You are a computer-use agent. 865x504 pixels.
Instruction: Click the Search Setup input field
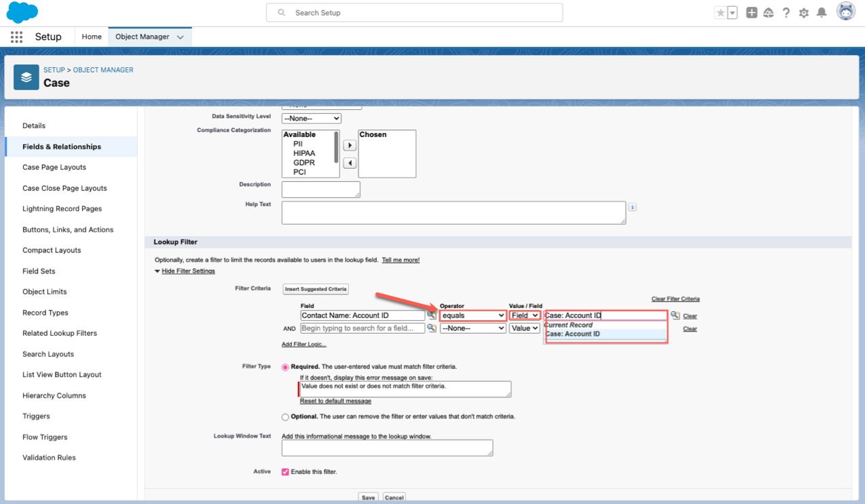[414, 13]
